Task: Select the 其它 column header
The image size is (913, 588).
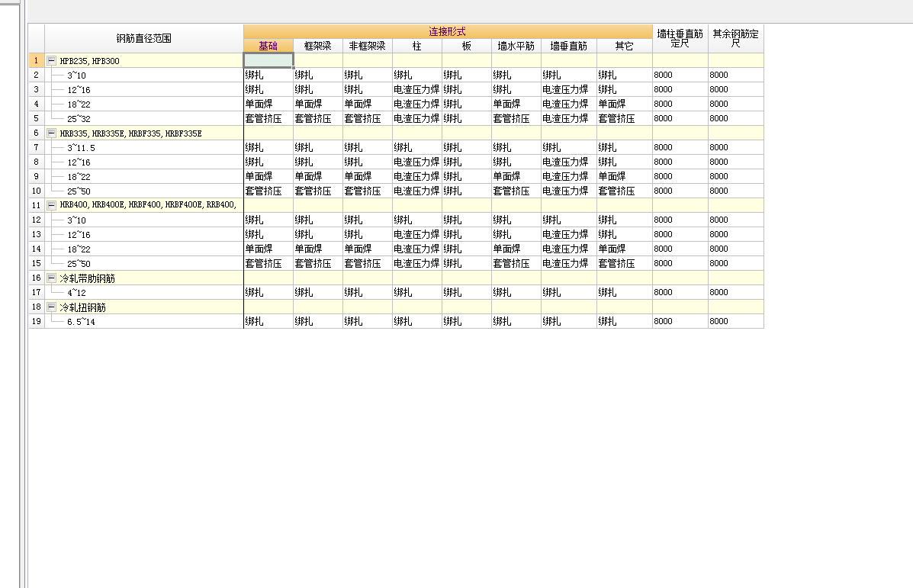Action: click(624, 46)
